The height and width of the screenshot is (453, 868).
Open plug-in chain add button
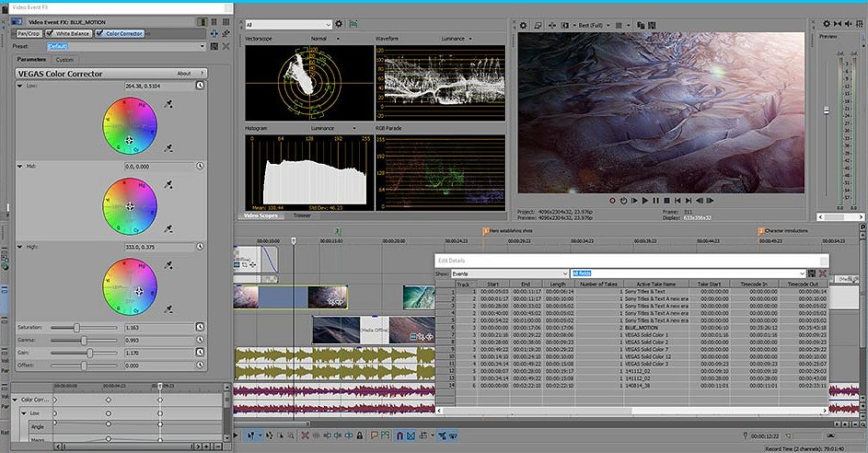coord(214,34)
